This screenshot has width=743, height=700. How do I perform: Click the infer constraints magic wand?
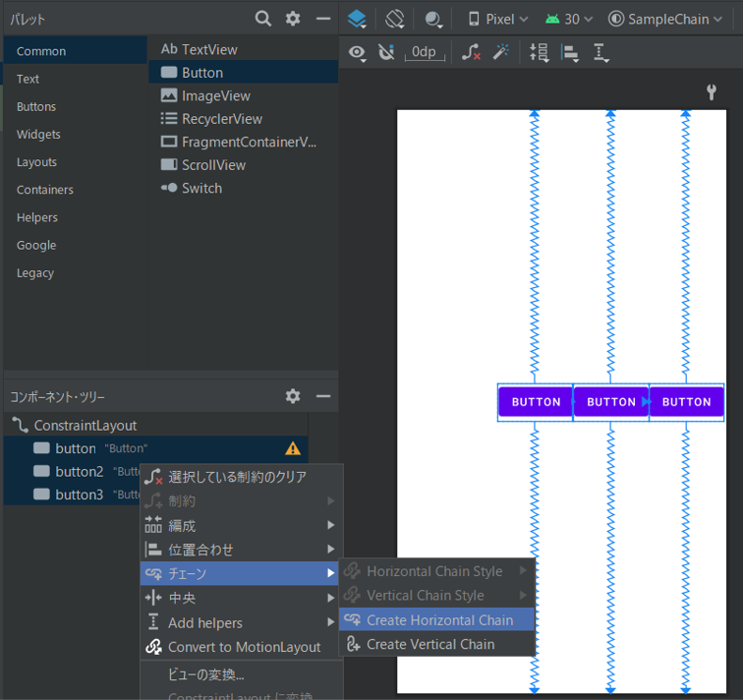[x=500, y=52]
